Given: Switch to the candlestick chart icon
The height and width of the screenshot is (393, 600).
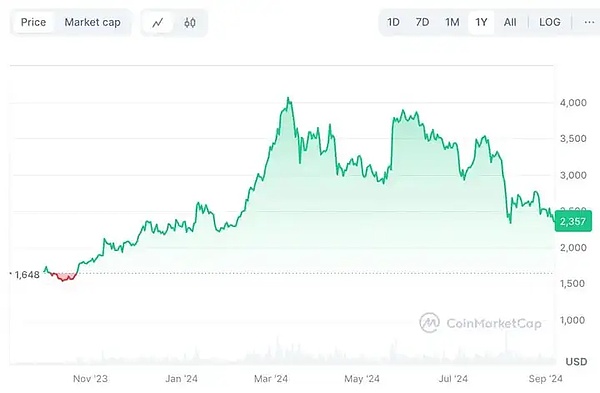Looking at the screenshot, I should point(190,23).
